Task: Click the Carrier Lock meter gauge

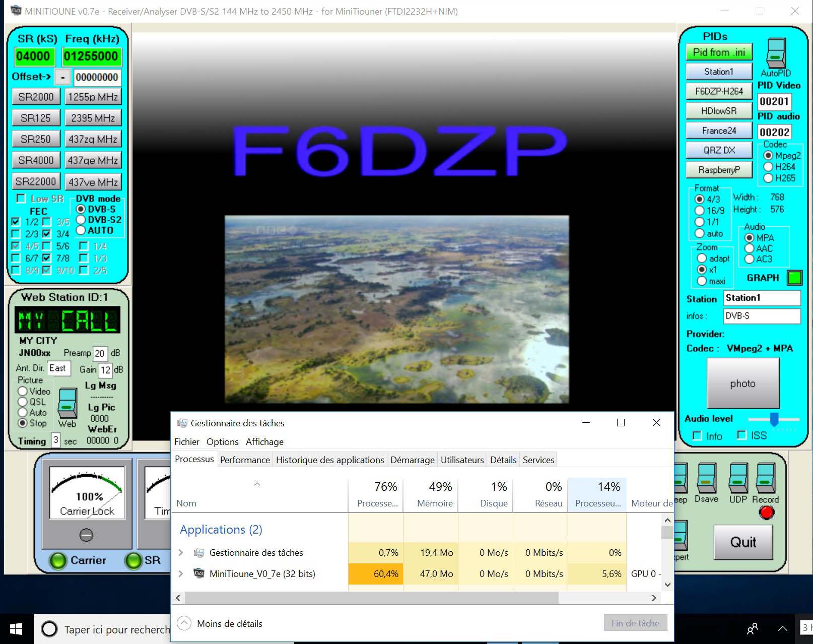Action: pos(87,492)
